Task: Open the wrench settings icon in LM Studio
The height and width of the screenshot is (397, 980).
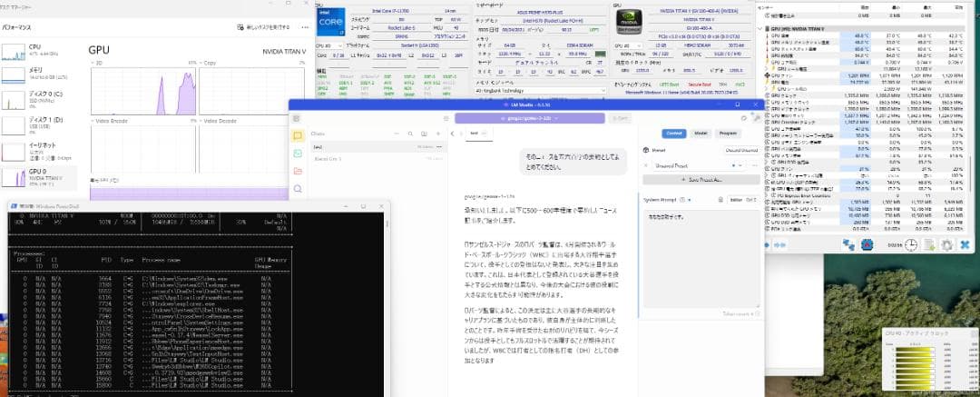Action: click(x=756, y=118)
